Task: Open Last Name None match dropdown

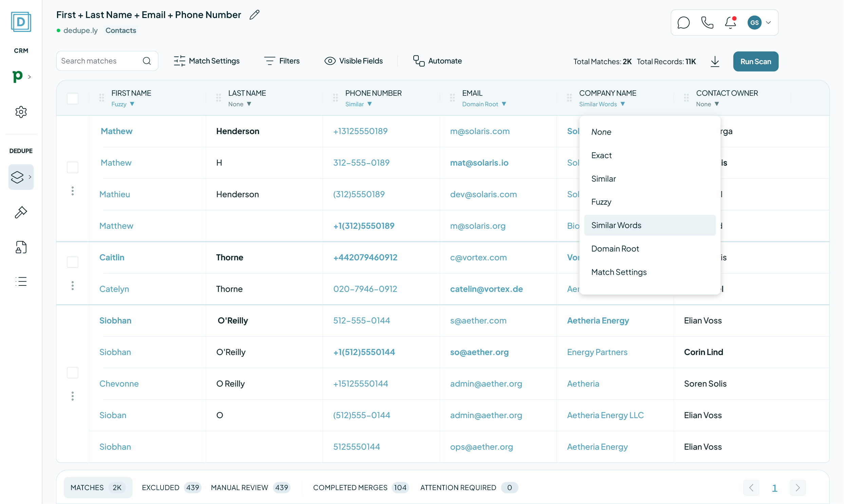Action: tap(240, 104)
